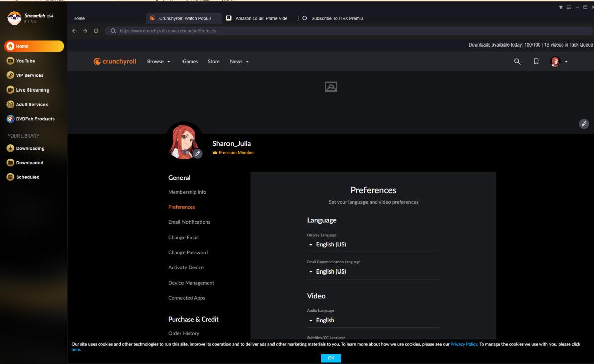Screen dimensions: 594x364
Task: Go forward with the browser forward arrow
Action: [x=85, y=31]
